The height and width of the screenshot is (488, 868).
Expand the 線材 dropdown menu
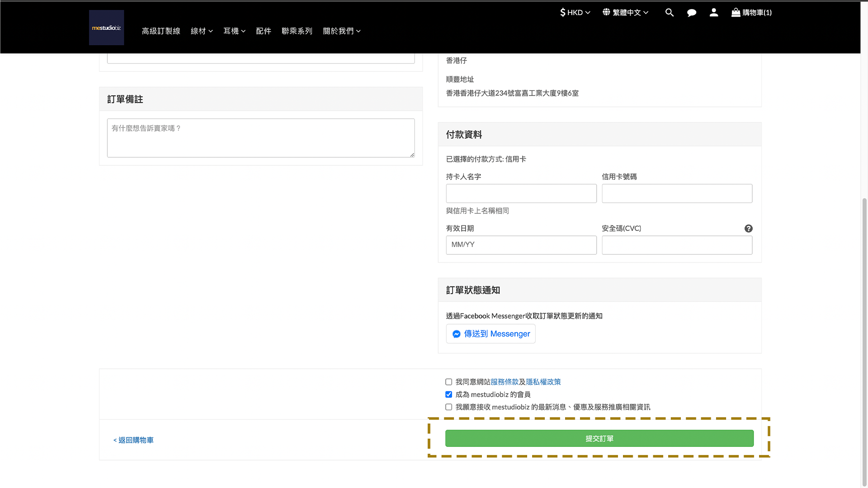click(202, 31)
